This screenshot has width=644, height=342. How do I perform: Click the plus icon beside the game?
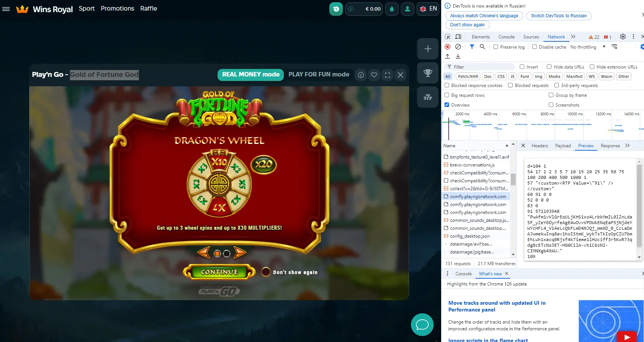click(x=428, y=49)
